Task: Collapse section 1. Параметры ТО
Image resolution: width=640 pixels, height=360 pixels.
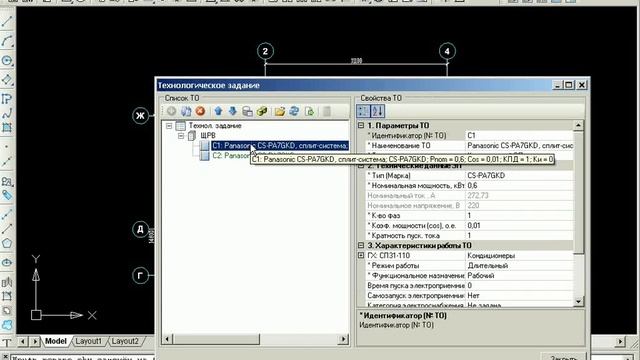Action: tap(361, 125)
